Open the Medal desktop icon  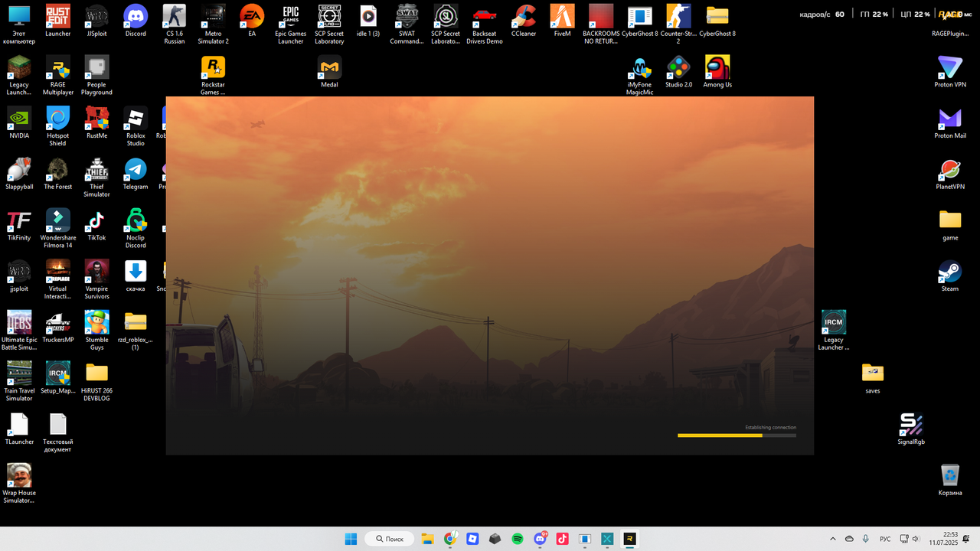tap(329, 72)
